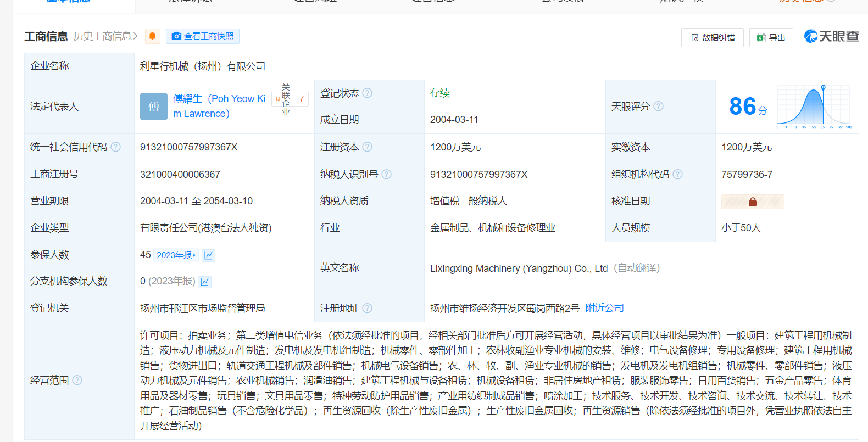The height and width of the screenshot is (442, 868).
Task: Select industry 金属制品、机械和设备修理业
Action: pyautogui.click(x=493, y=228)
